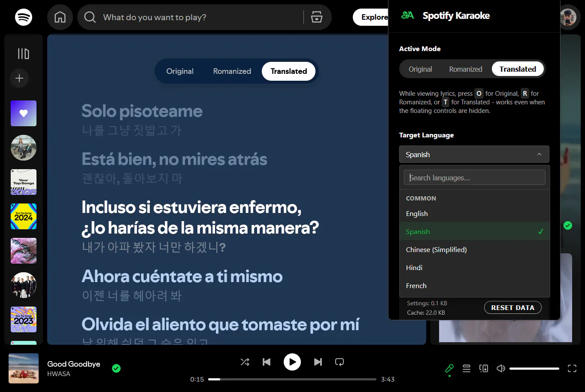Image resolution: width=585 pixels, height=392 pixels.
Task: Toggle shuffle playback
Action: coord(245,362)
